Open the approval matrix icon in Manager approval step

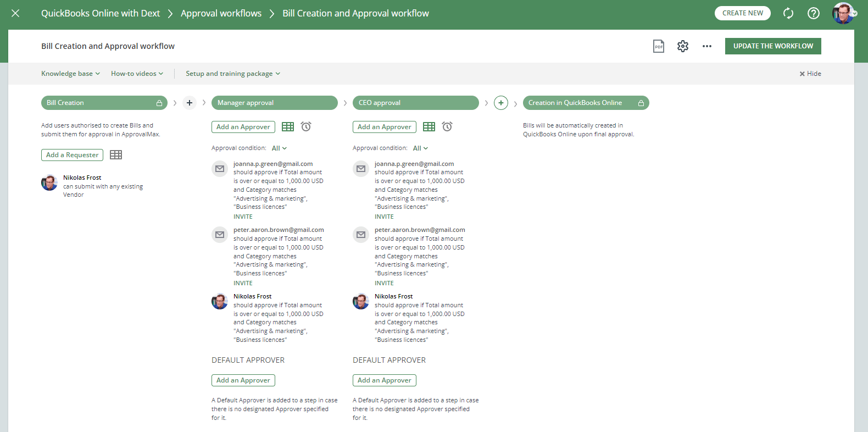pos(288,127)
